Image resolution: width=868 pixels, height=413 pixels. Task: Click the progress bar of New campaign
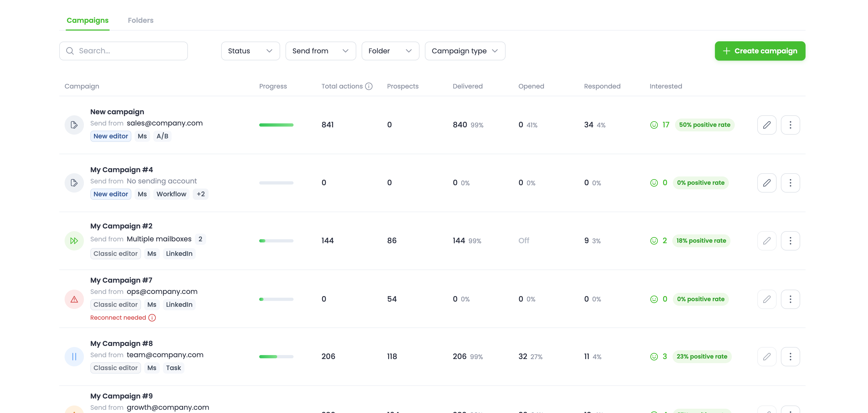[x=276, y=125]
